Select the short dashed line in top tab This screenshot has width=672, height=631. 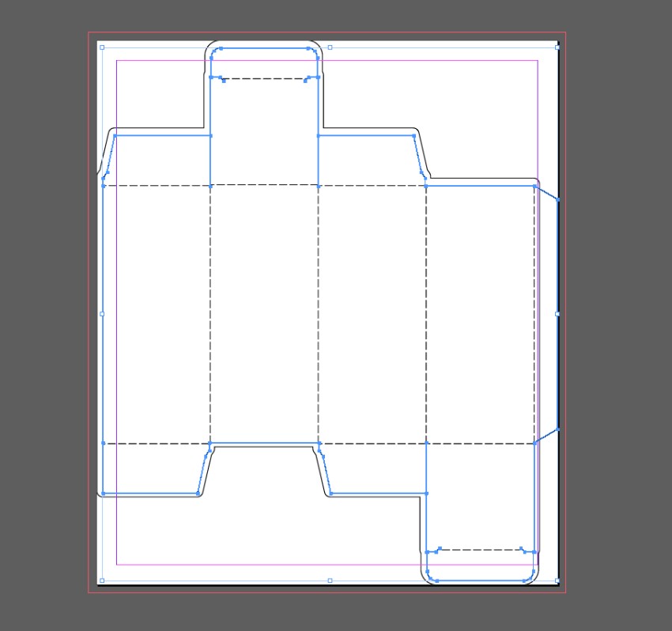(265, 78)
